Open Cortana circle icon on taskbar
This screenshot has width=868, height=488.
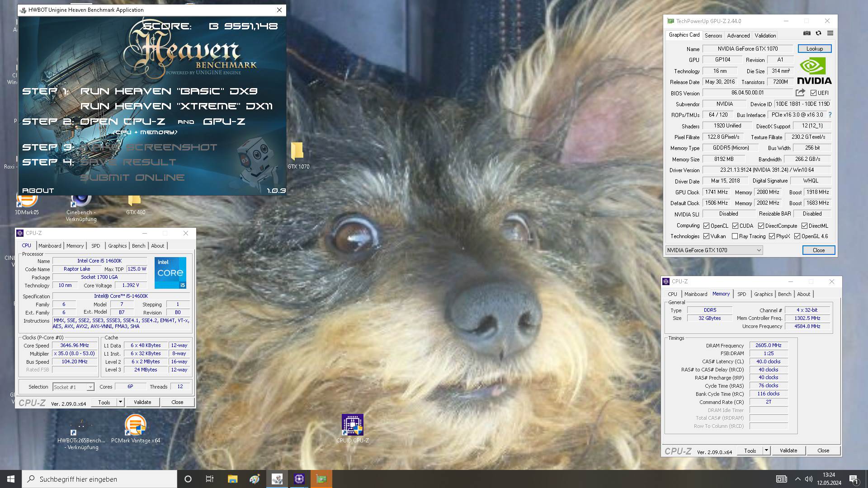point(188,479)
